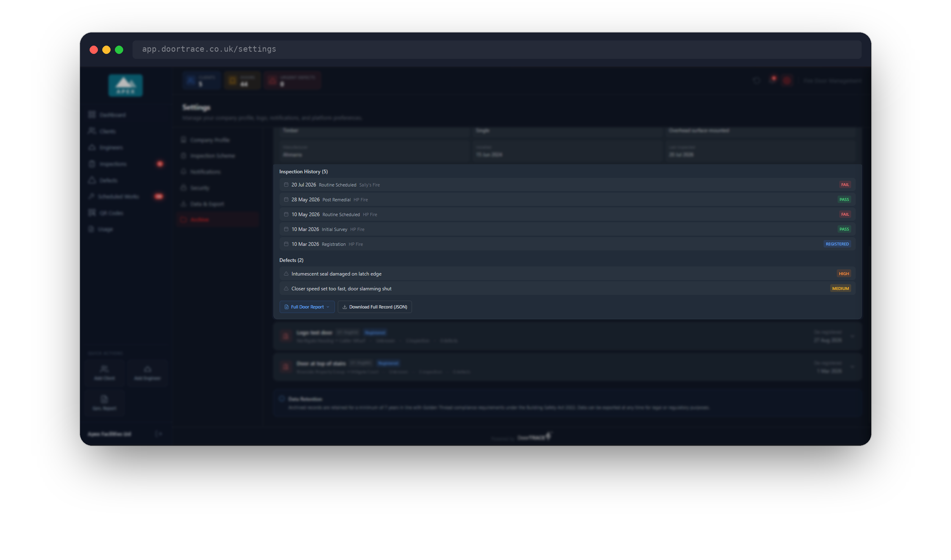This screenshot has width=951, height=560.
Task: Click warning triangle beside Closer speed defect
Action: pos(286,288)
